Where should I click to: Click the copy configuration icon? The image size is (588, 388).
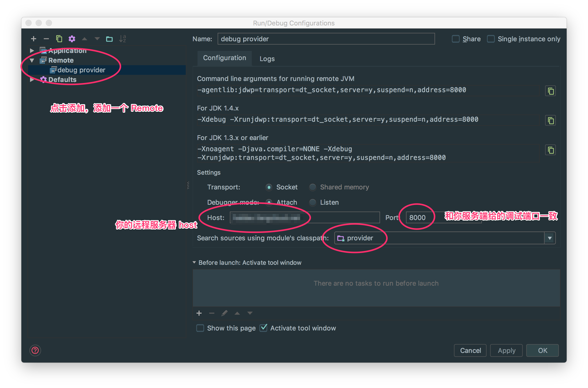coord(59,39)
